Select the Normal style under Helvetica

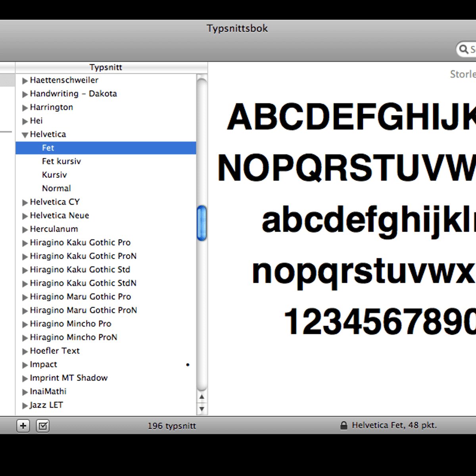pyautogui.click(x=56, y=188)
